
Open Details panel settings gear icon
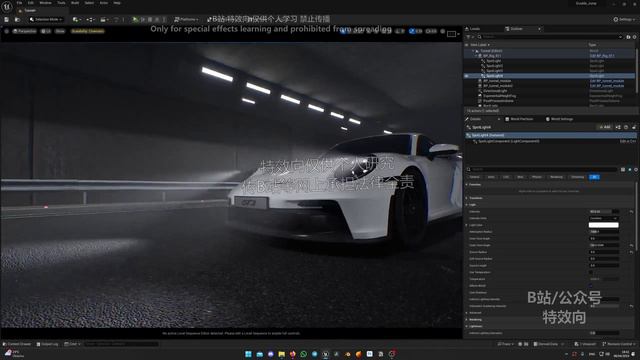(x=636, y=169)
